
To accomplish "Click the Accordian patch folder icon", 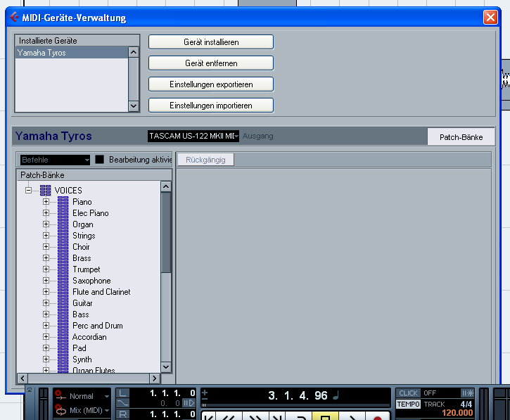I will coord(63,337).
